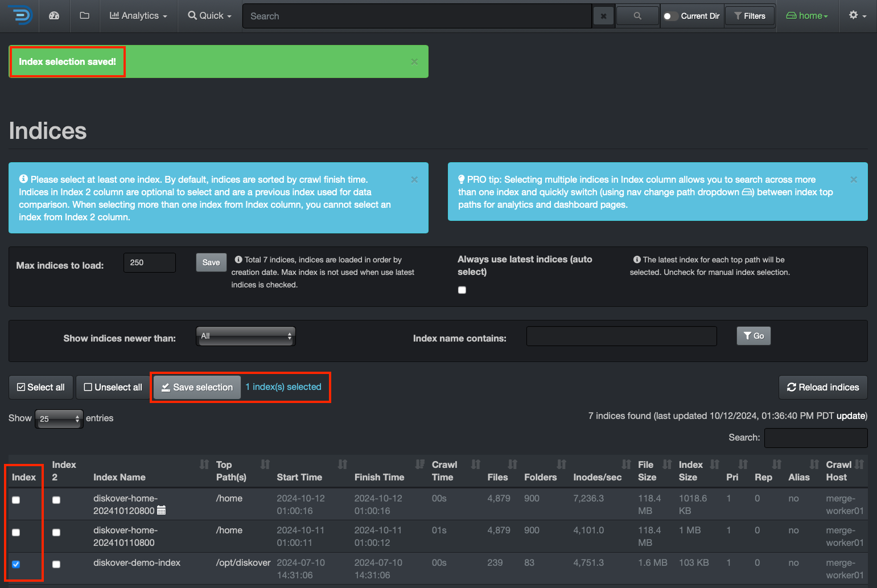This screenshot has height=588, width=877.
Task: Open the diskover logo home icon
Action: (x=19, y=15)
